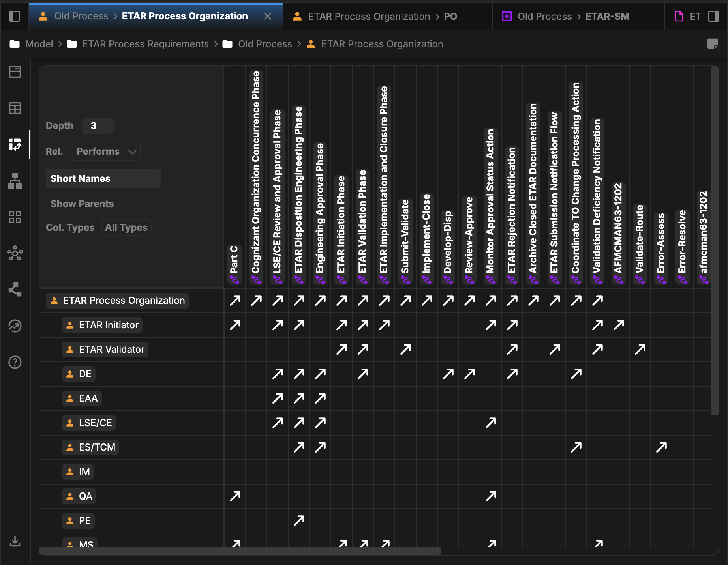Toggle the Show Parents option

[82, 204]
